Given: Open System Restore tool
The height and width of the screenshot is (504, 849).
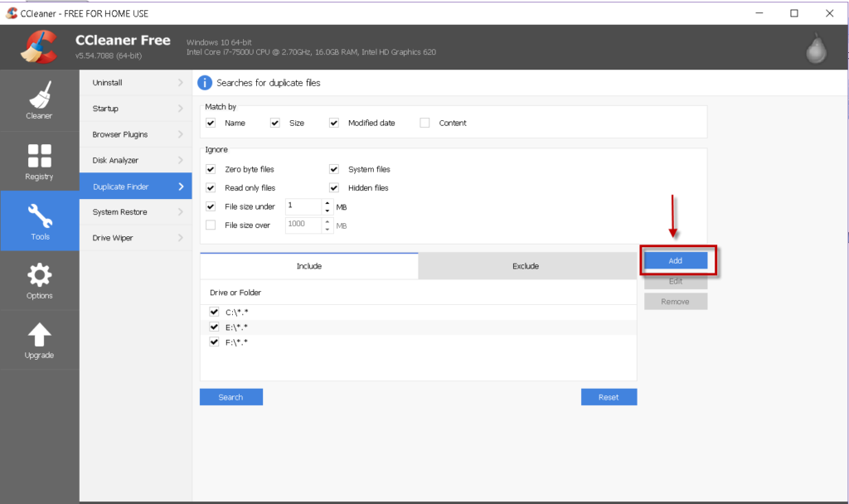Looking at the screenshot, I should coord(135,212).
